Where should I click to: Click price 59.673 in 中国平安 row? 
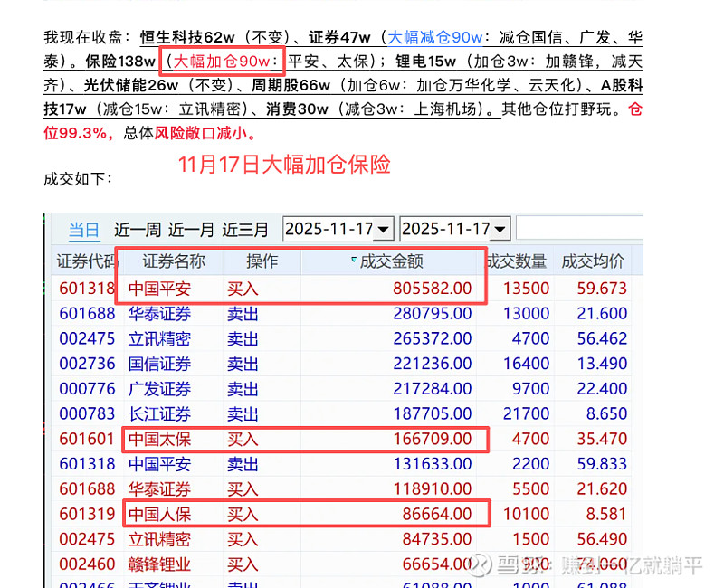point(602,289)
